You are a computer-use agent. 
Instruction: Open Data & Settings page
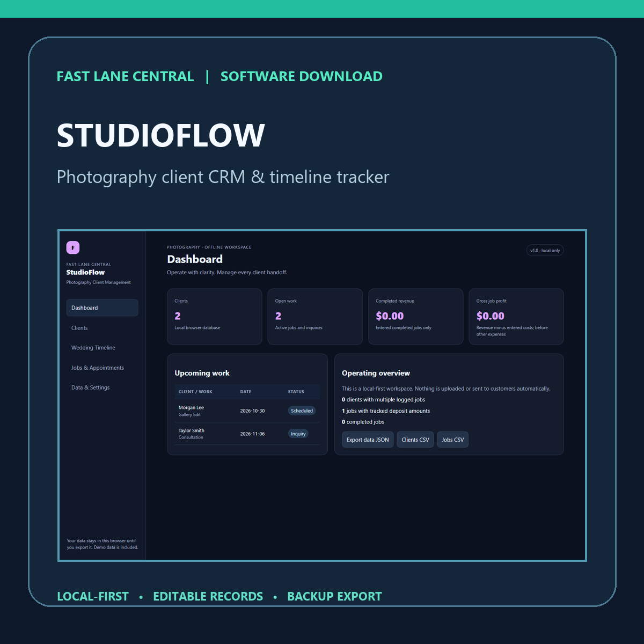102,387
